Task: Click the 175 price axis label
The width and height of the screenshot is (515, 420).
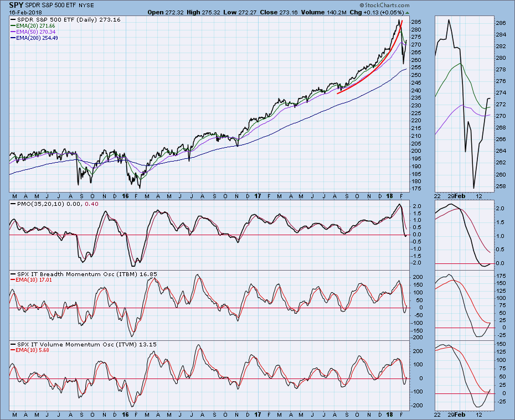Action: point(416,189)
